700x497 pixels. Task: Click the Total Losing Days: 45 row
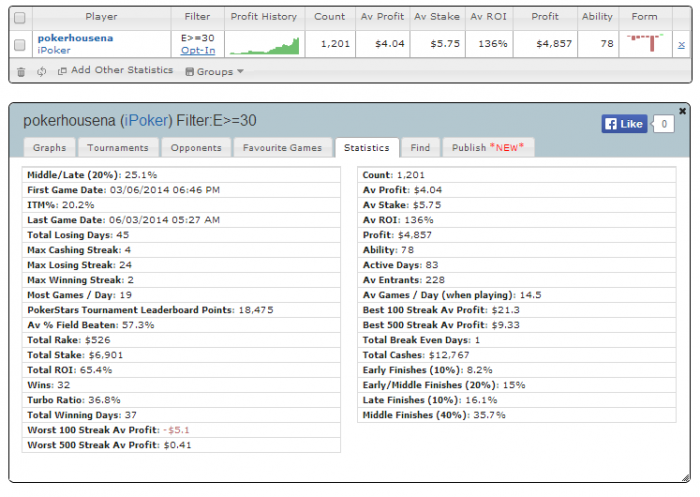click(181, 235)
